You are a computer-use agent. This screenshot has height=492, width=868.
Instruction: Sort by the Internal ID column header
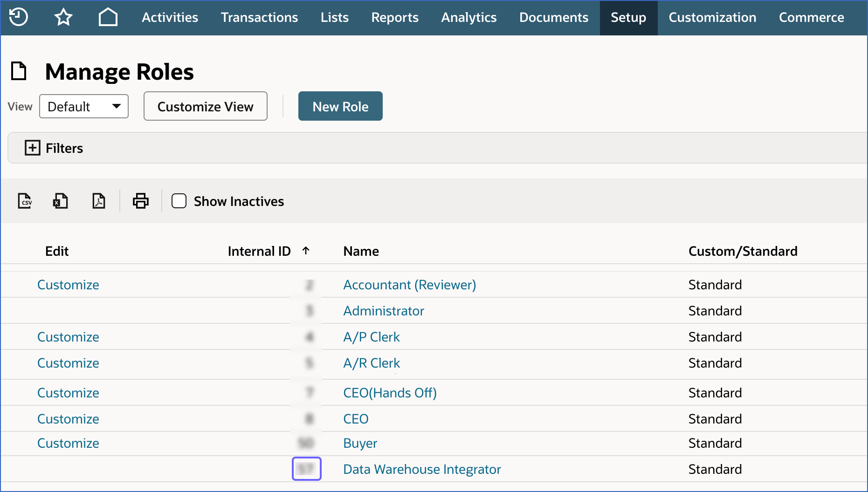[x=259, y=251]
